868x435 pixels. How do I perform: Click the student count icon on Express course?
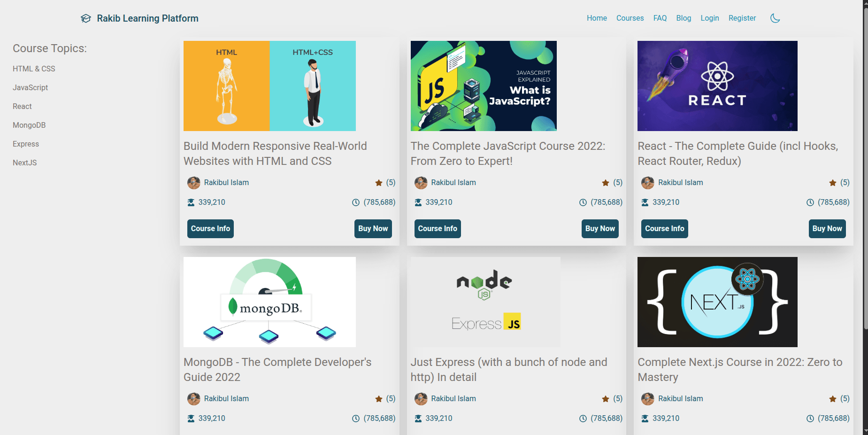click(x=418, y=418)
